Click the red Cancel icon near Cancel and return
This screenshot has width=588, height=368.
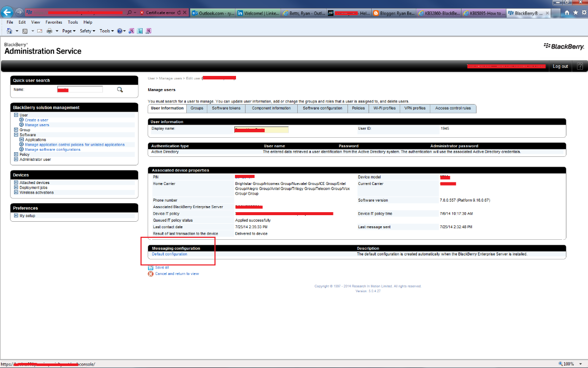click(x=151, y=274)
